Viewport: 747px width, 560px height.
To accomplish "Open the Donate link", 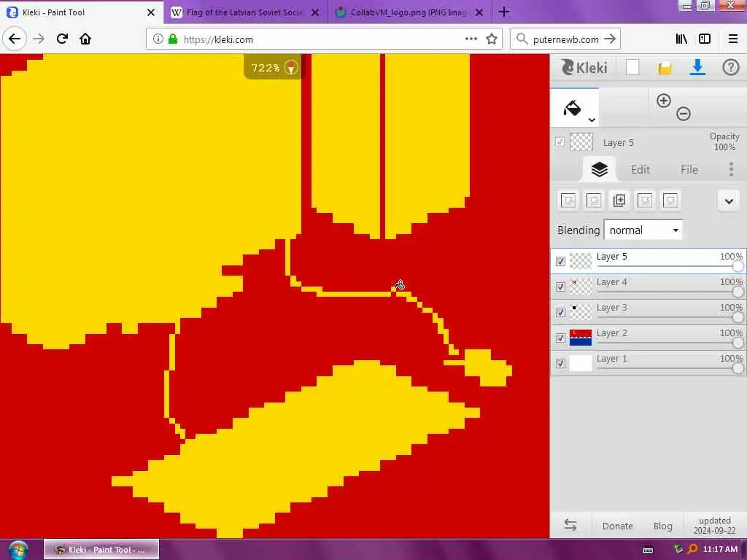I will coord(617,526).
